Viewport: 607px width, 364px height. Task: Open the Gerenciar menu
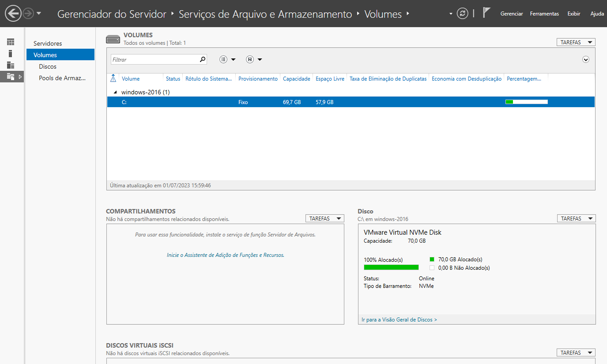(511, 14)
